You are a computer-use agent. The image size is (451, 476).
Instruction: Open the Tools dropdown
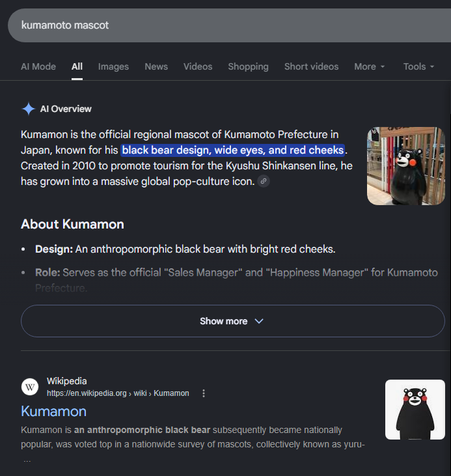(x=418, y=66)
